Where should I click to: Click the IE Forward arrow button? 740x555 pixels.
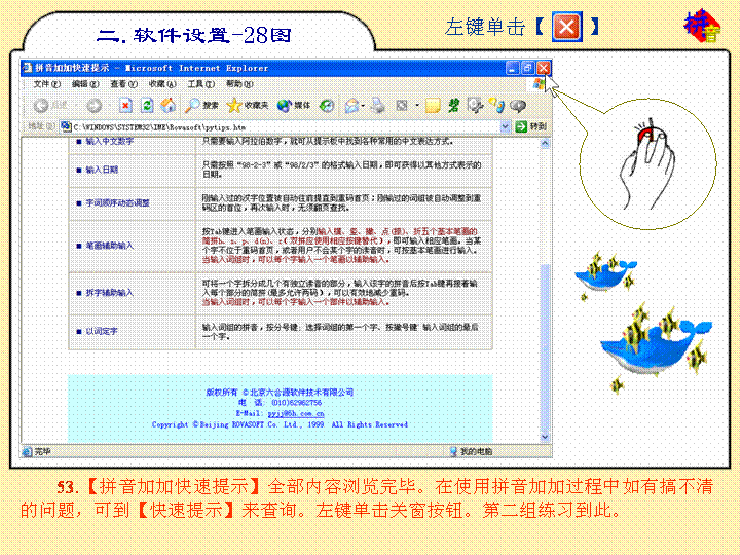tap(94, 106)
